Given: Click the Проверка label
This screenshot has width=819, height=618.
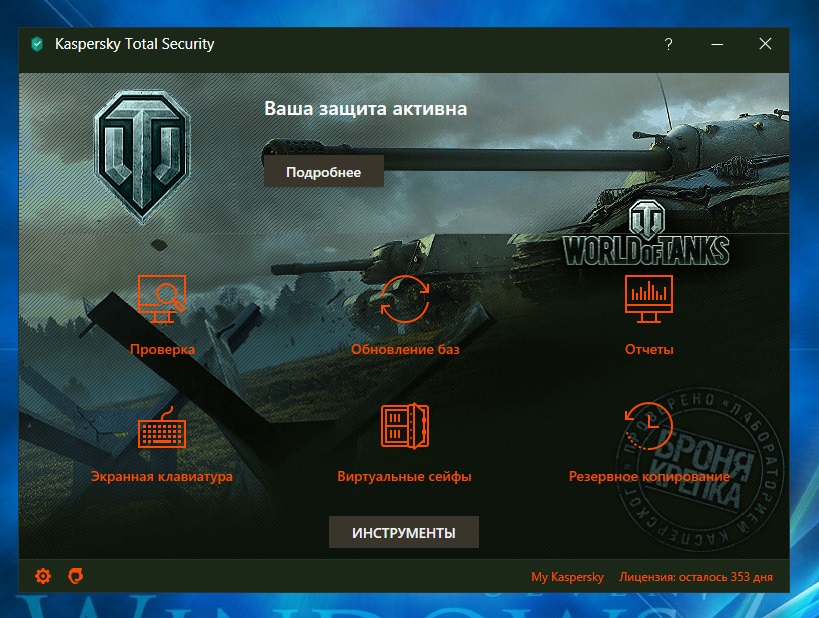Looking at the screenshot, I should [162, 349].
